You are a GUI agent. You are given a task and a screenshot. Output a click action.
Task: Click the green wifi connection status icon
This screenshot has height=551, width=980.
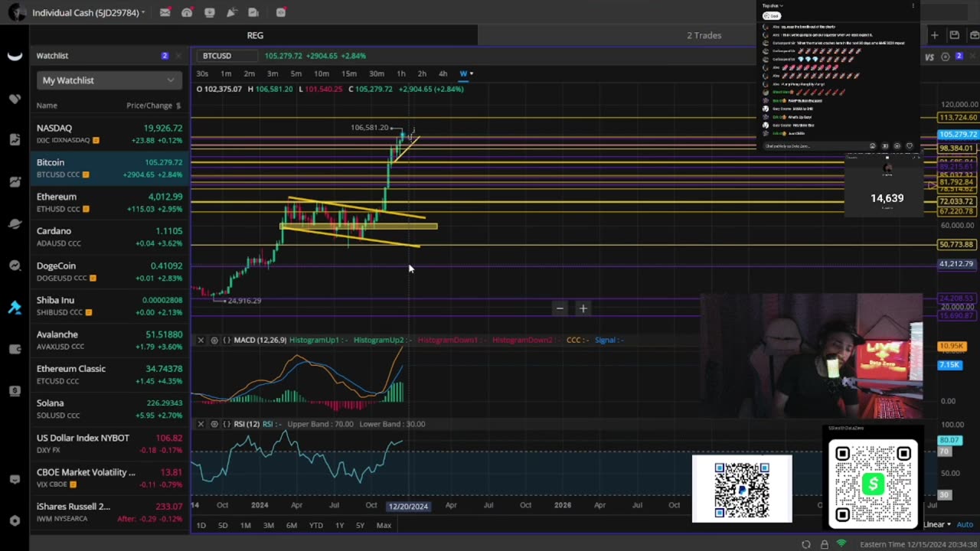pos(841,544)
